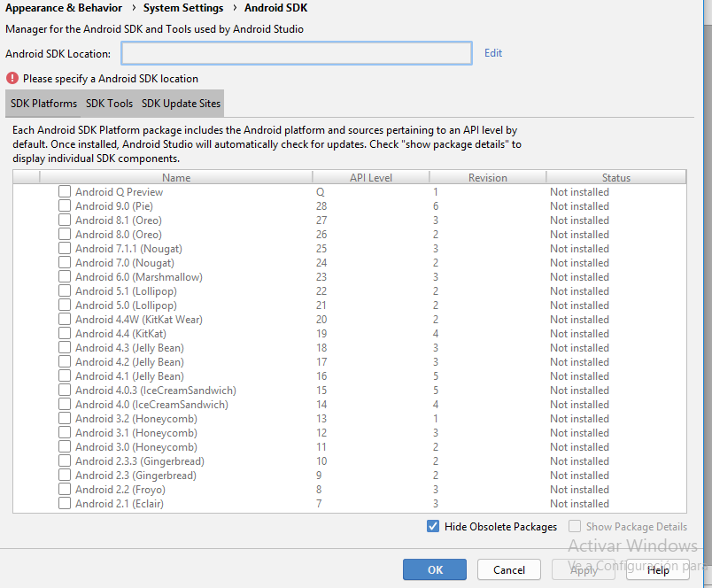
Task: Check Android 4.3 (Jelly Bean) checkbox
Action: (65, 347)
